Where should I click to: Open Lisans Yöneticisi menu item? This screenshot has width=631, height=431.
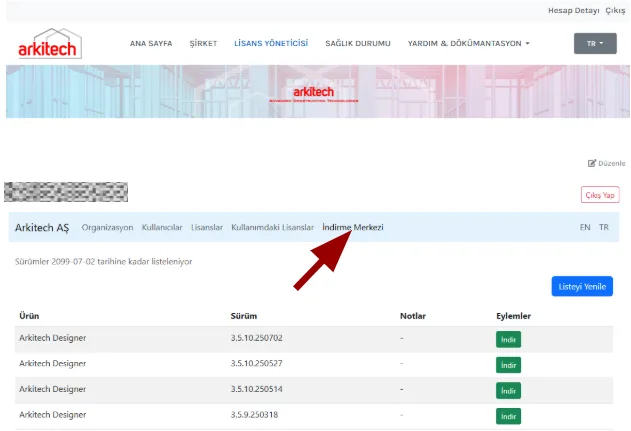pos(271,43)
